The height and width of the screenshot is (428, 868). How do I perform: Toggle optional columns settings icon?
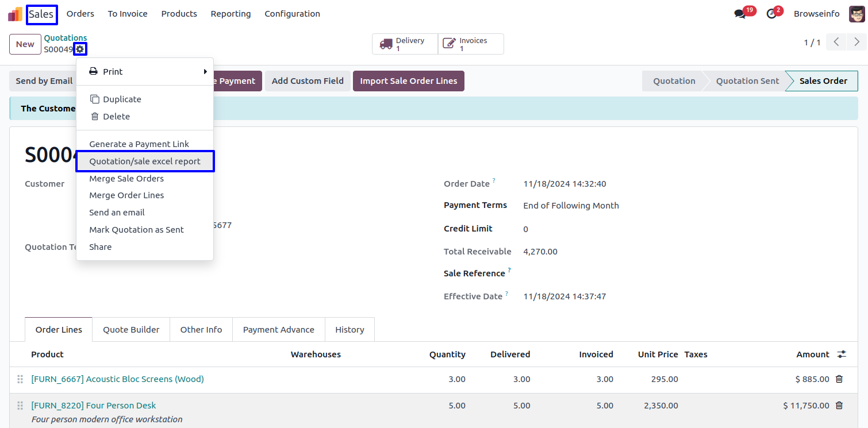point(842,354)
